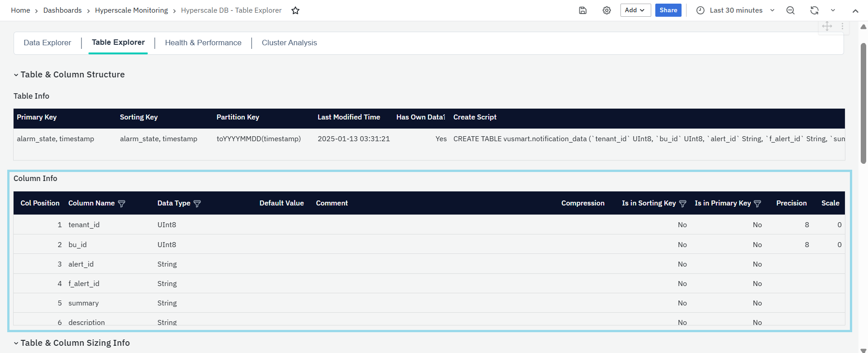Go to Hyperscale Monitoring breadcrumb
The height and width of the screenshot is (353, 868).
pyautogui.click(x=131, y=10)
